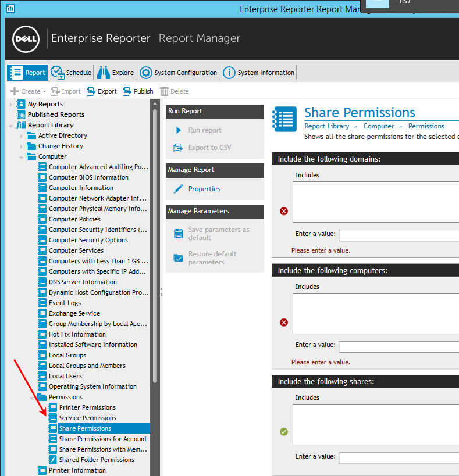
Task: Select DNS Server Information report
Action: [83, 282]
